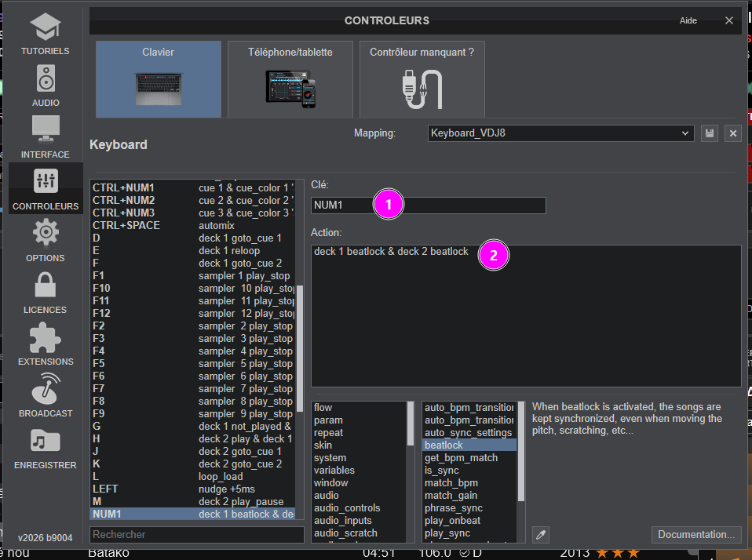Open the Broadcast satellite icon
Viewport: 752px width, 560px height.
point(45,389)
